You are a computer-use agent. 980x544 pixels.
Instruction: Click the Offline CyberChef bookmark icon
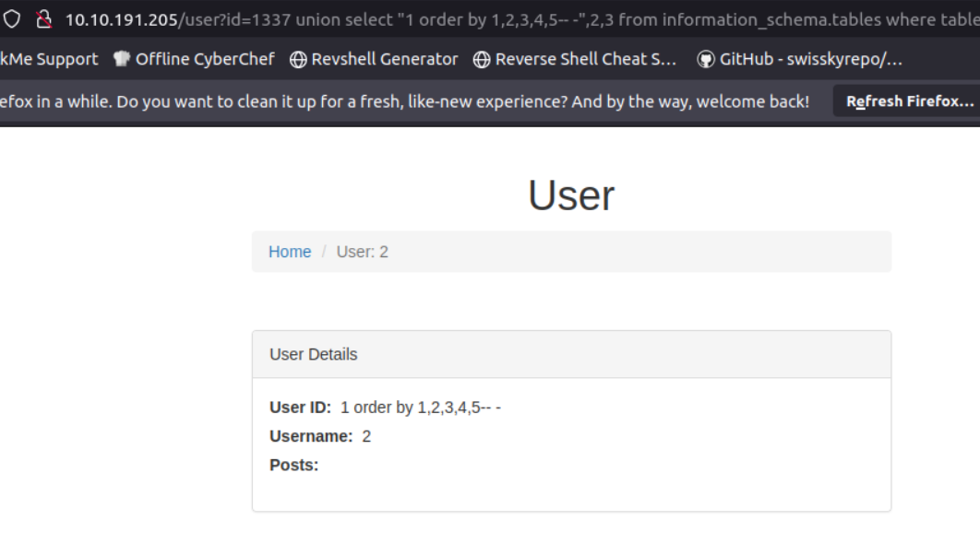point(122,59)
